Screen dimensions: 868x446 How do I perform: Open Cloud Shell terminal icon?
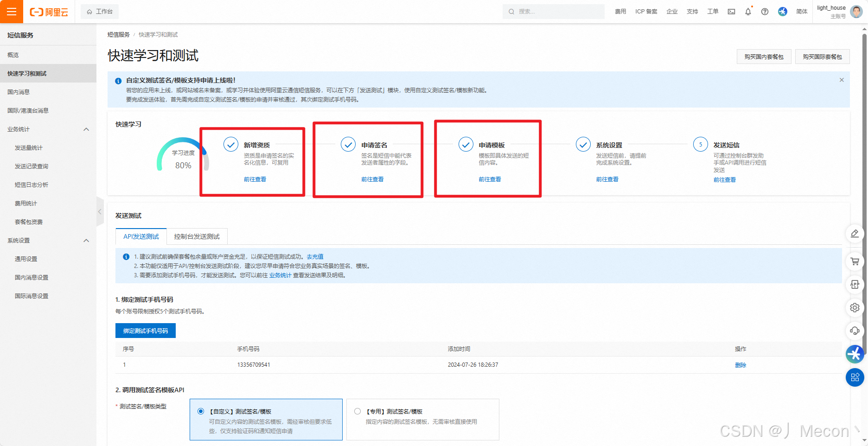731,12
